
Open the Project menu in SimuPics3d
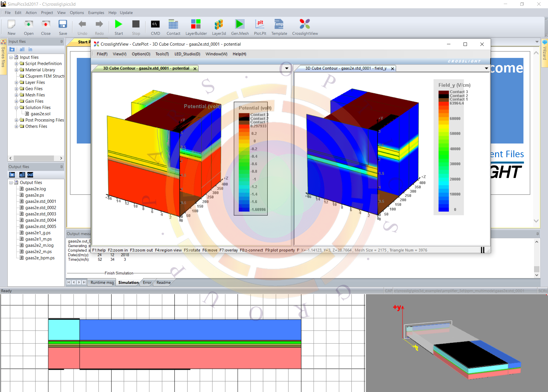[x=47, y=13]
